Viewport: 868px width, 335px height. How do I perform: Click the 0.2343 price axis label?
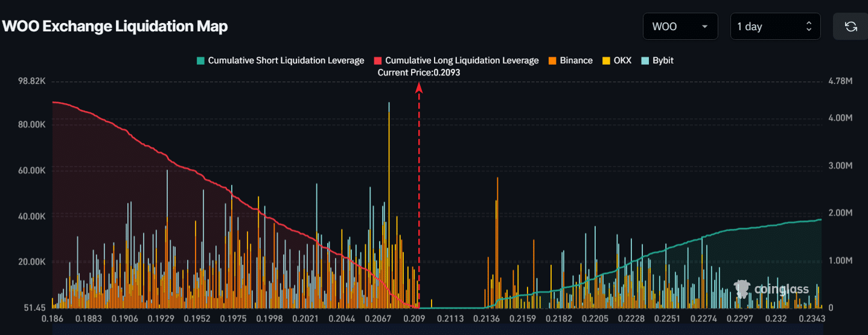pos(811,318)
